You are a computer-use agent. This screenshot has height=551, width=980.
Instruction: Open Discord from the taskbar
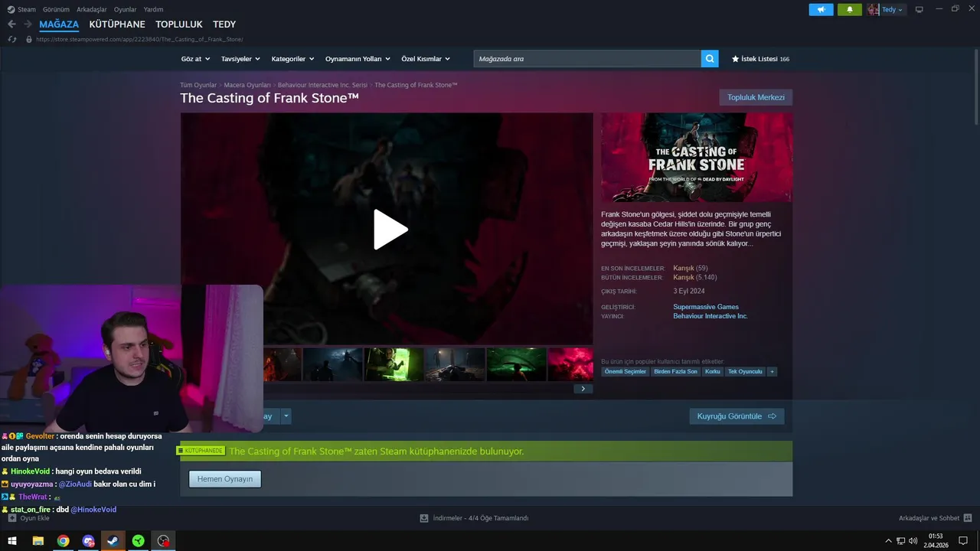[x=88, y=540]
